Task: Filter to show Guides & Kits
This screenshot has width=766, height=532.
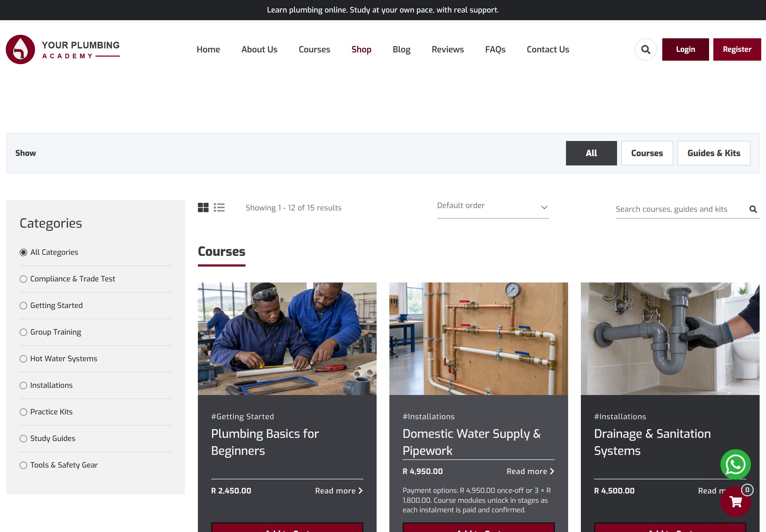Action: 714,153
